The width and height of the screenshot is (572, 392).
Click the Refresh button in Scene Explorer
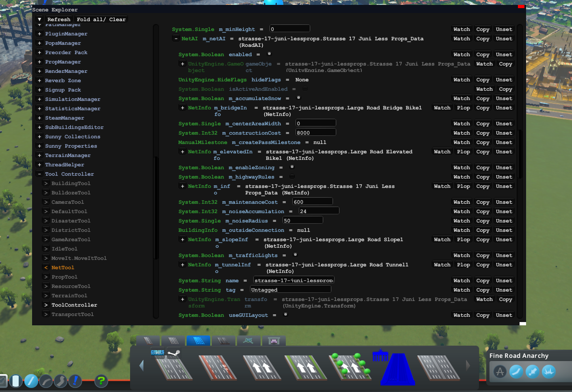59,19
